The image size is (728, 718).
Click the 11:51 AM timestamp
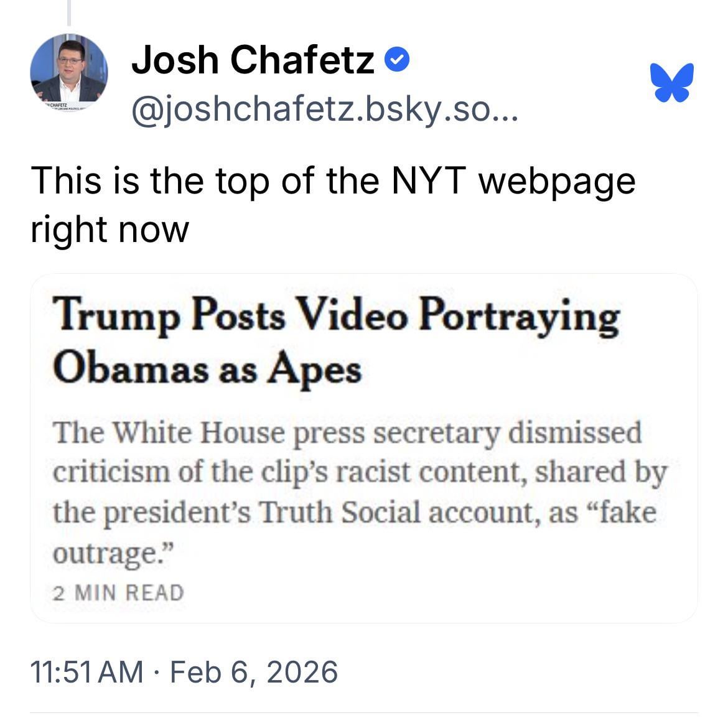(86, 672)
